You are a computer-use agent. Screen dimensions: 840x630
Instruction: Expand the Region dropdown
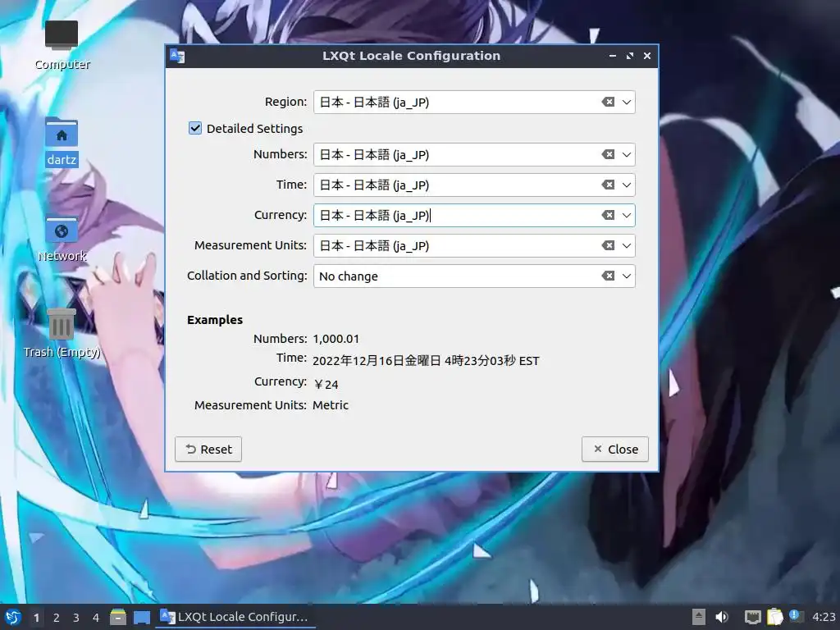(x=626, y=102)
